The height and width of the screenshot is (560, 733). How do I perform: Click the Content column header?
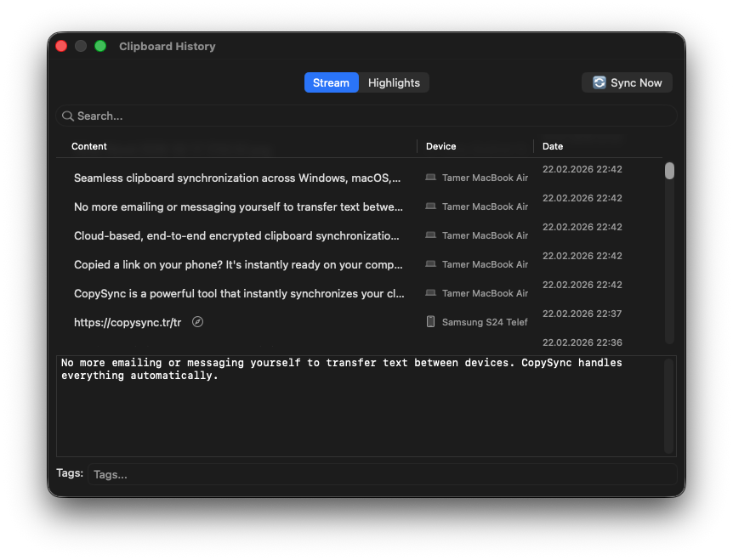click(89, 146)
